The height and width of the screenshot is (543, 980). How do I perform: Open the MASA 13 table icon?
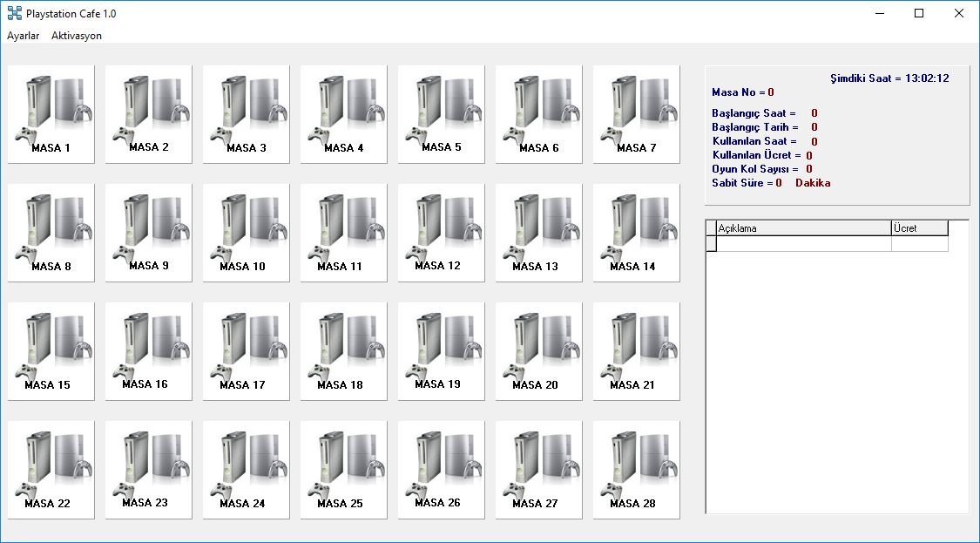click(538, 233)
